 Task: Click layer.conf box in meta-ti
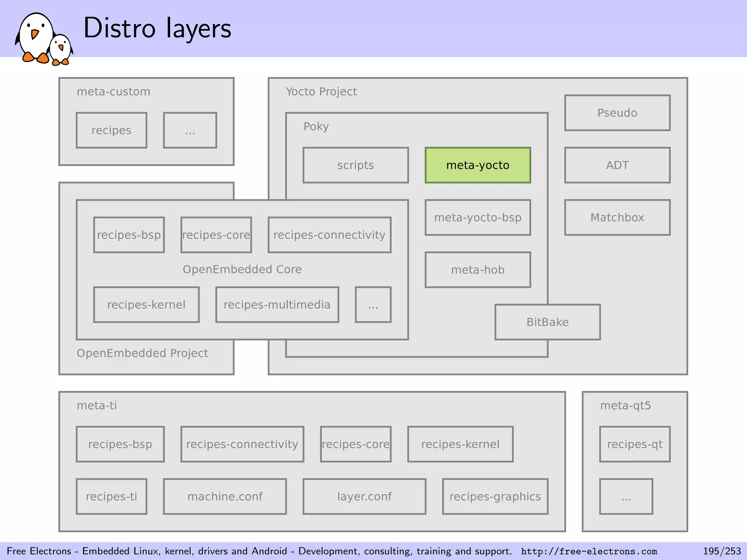coord(364,497)
